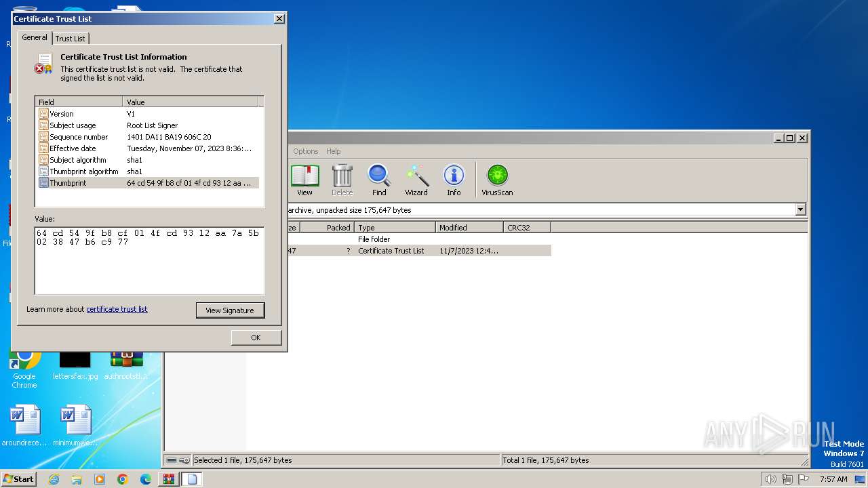Click the View Signature button
This screenshot has height=488, width=868.
tap(230, 310)
